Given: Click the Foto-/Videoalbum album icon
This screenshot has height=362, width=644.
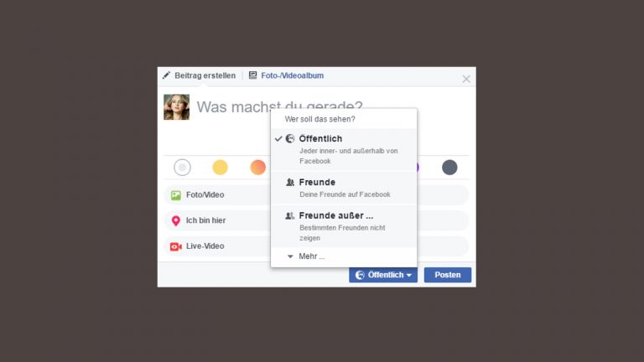Looking at the screenshot, I should click(252, 75).
